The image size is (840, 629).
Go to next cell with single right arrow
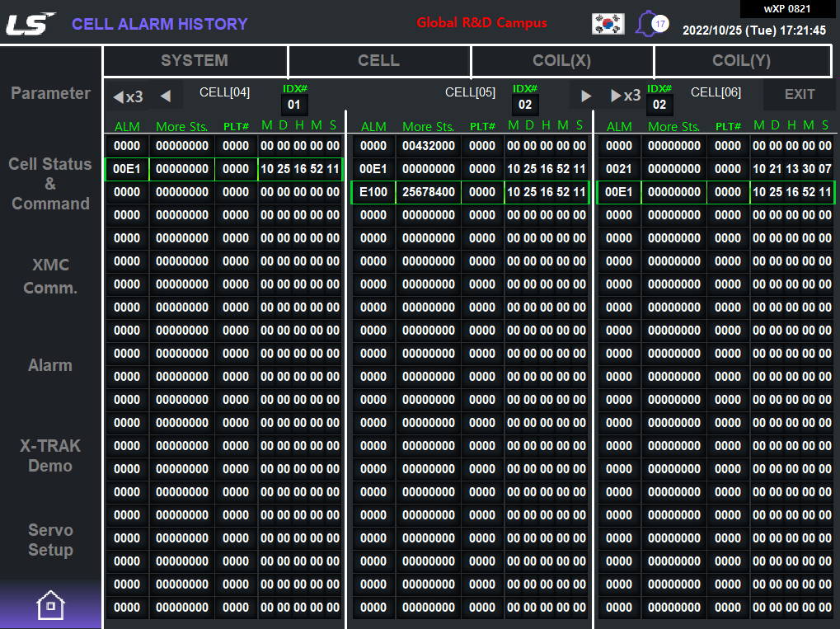(x=586, y=96)
